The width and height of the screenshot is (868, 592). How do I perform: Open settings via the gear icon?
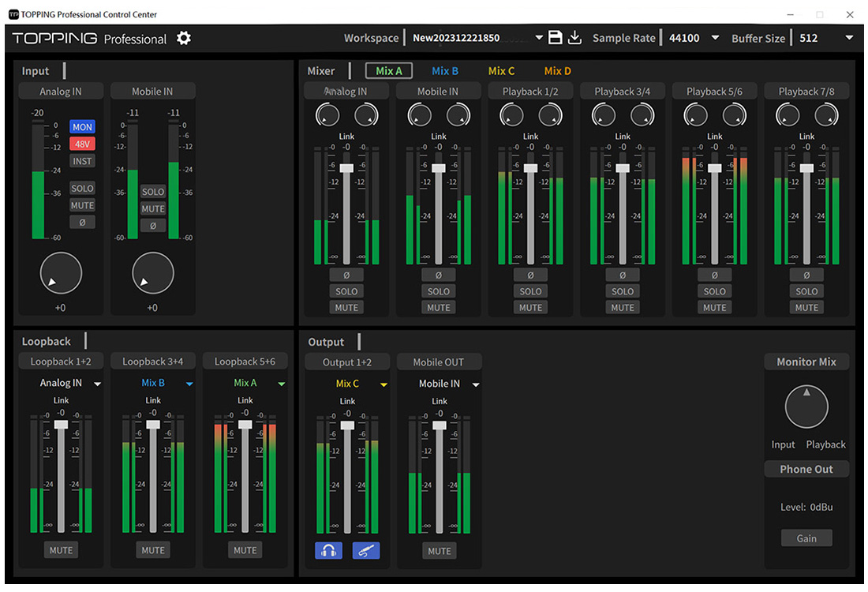183,38
